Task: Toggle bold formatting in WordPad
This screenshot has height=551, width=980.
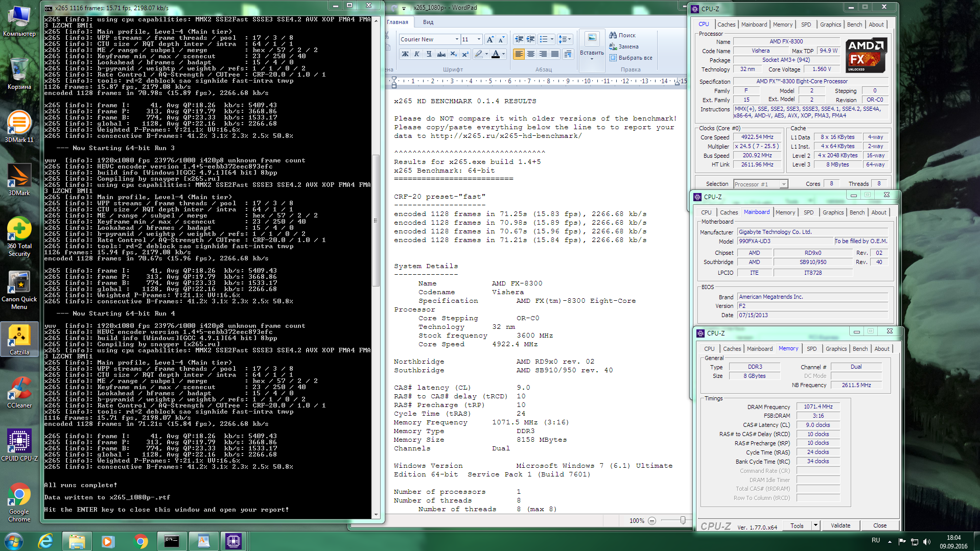Action: tap(405, 54)
